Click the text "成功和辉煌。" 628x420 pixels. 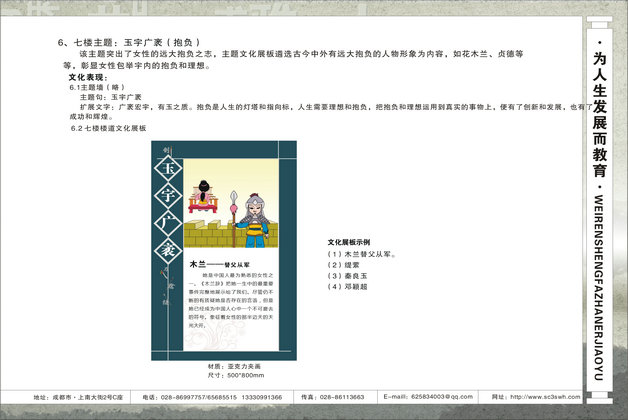point(92,117)
